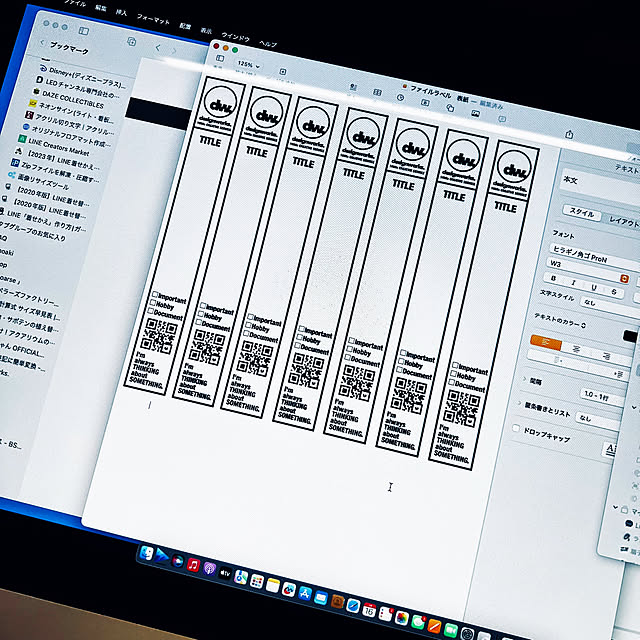Screen dimensions: 640x640
Task: Launch Music from the Dock
Action: tap(193, 565)
